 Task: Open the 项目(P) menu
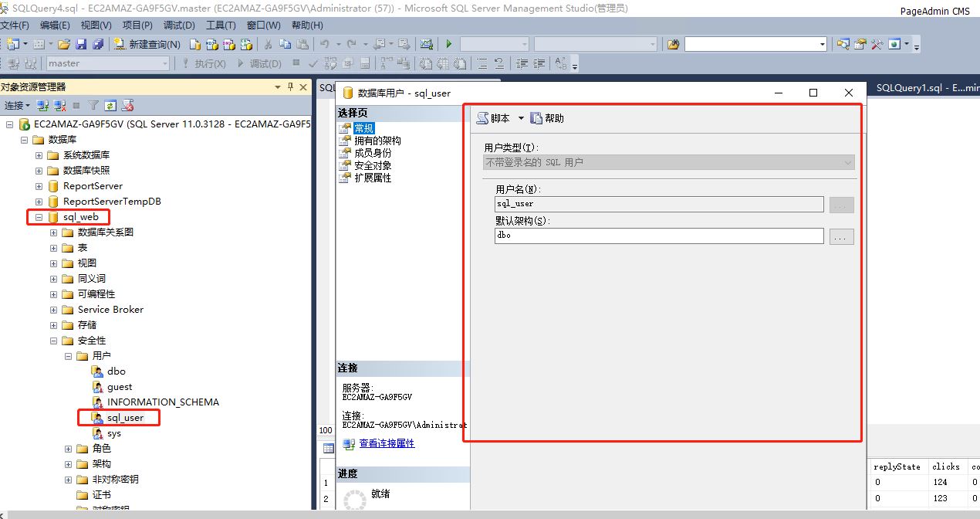coord(137,25)
